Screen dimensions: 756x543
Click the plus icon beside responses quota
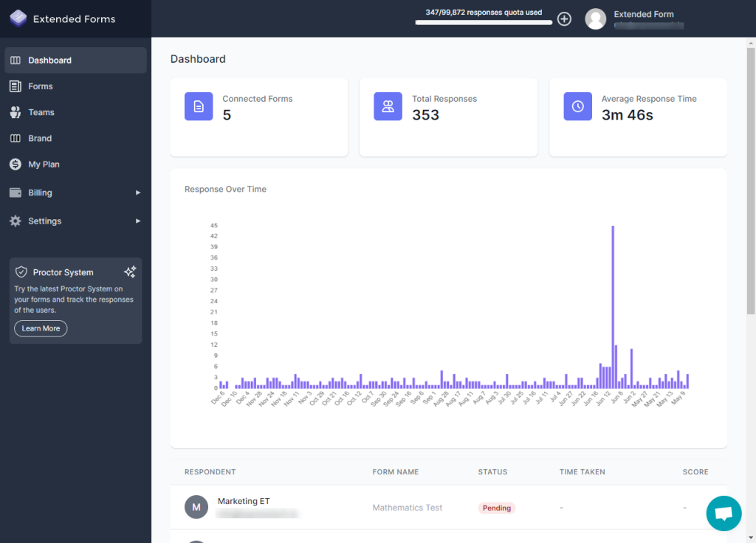click(564, 19)
